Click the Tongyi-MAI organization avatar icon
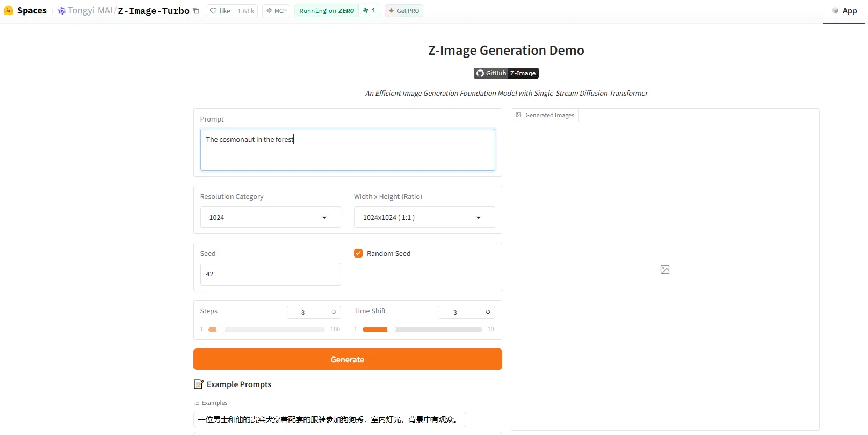Screen dimensions: 868x435 pyautogui.click(x=62, y=11)
